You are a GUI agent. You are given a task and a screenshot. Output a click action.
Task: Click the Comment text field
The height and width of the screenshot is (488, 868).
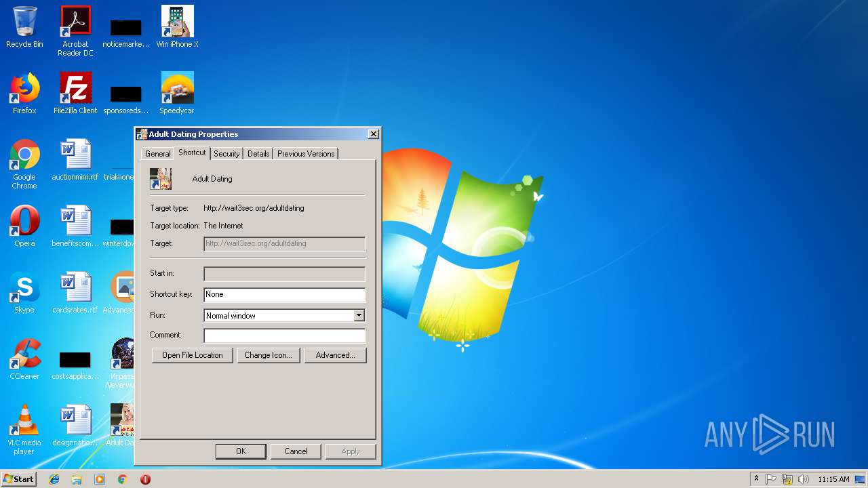click(284, 335)
